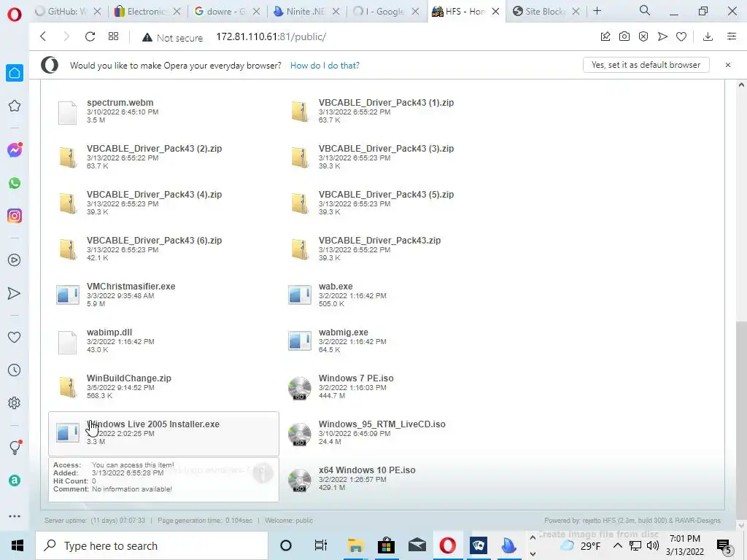Open a new tab with plus
Screen dimensions: 747x560
[x=597, y=11]
